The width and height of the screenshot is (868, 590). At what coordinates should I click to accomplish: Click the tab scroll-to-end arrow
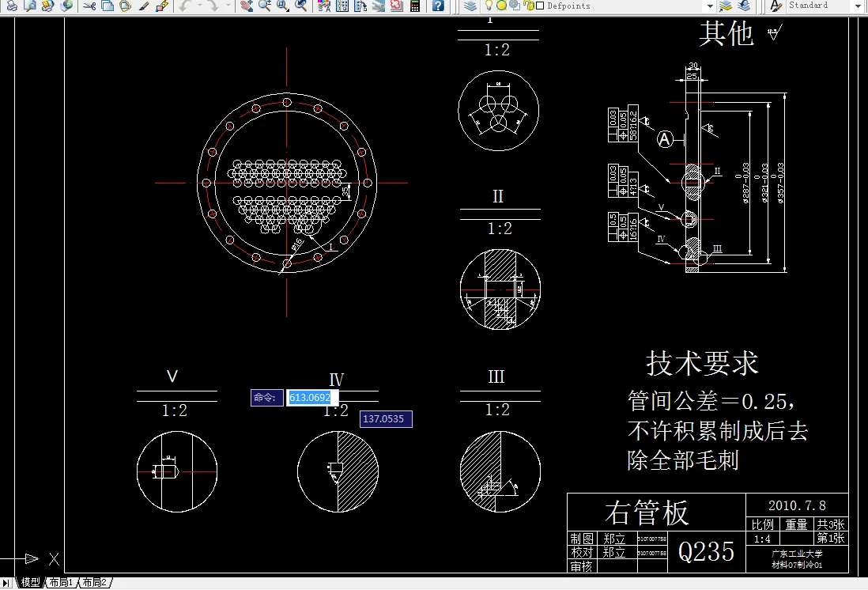(6, 583)
